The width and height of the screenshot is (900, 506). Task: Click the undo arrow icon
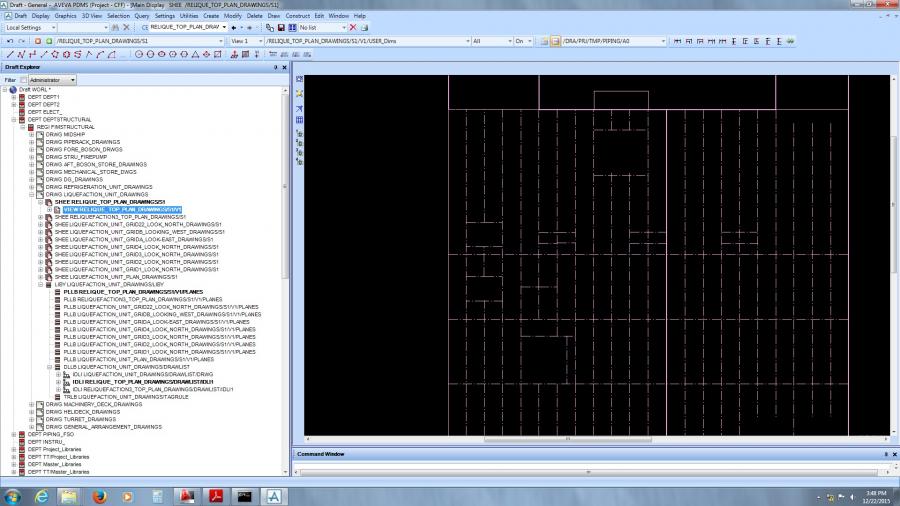click(10, 41)
